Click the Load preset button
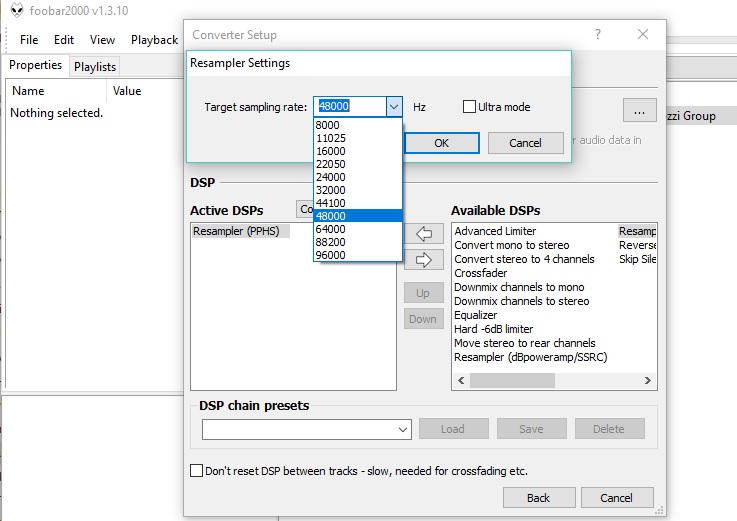737x521 pixels. pos(454,429)
